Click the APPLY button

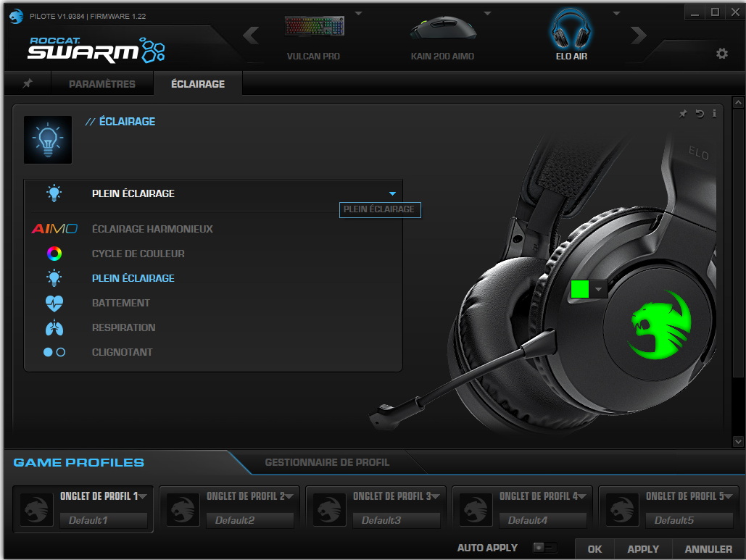[642, 548]
